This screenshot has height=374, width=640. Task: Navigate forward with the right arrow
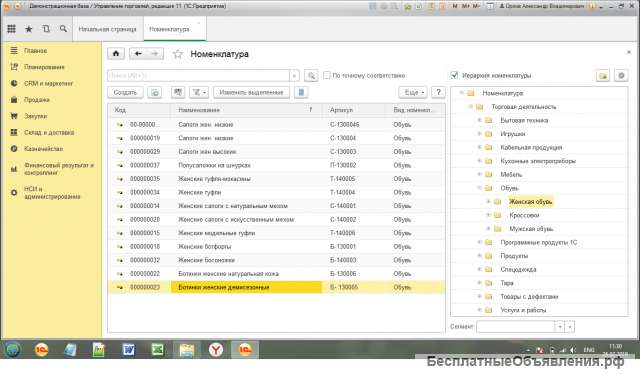pos(155,53)
